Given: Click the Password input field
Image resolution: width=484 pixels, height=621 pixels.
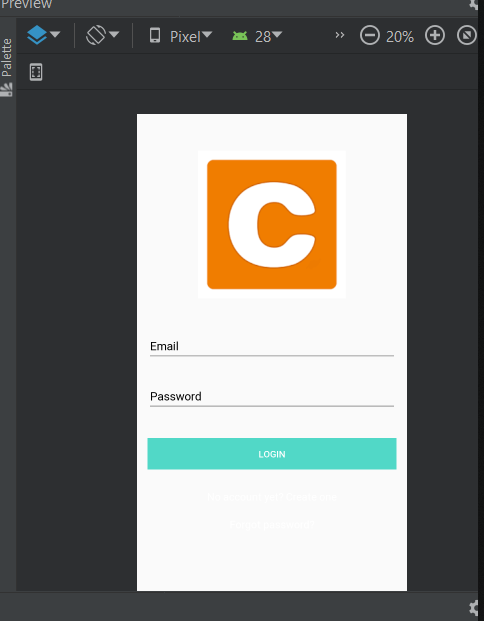Looking at the screenshot, I should click(272, 396).
